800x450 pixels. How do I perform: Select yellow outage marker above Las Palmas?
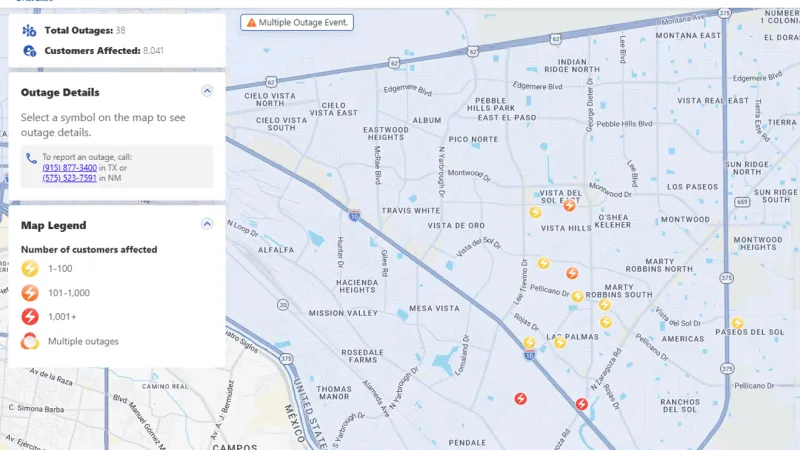tap(606, 322)
